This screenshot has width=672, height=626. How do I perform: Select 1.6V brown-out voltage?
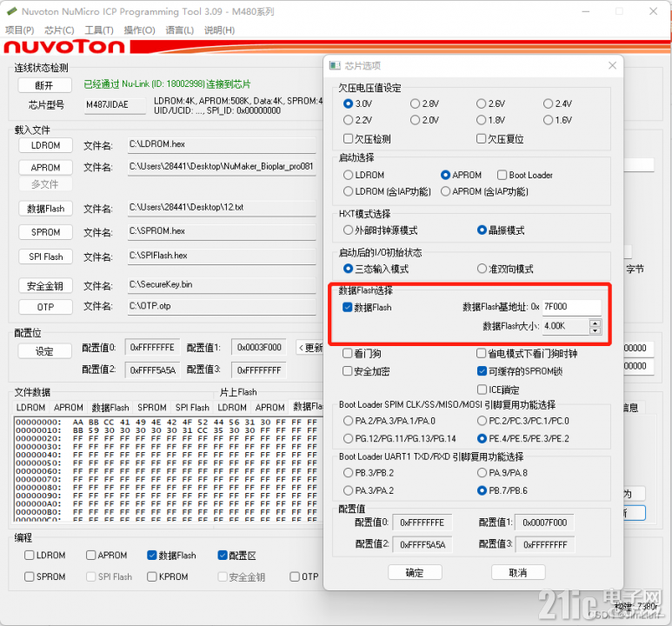pyautogui.click(x=557, y=120)
